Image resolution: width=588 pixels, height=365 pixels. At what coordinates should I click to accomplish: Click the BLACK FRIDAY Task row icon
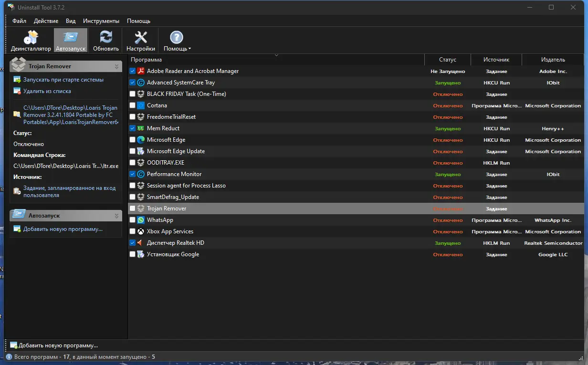[141, 94]
